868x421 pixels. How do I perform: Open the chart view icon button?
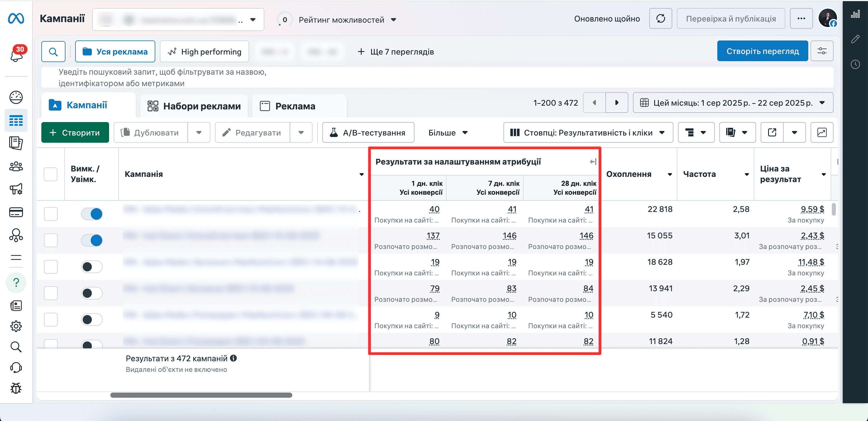click(x=822, y=132)
